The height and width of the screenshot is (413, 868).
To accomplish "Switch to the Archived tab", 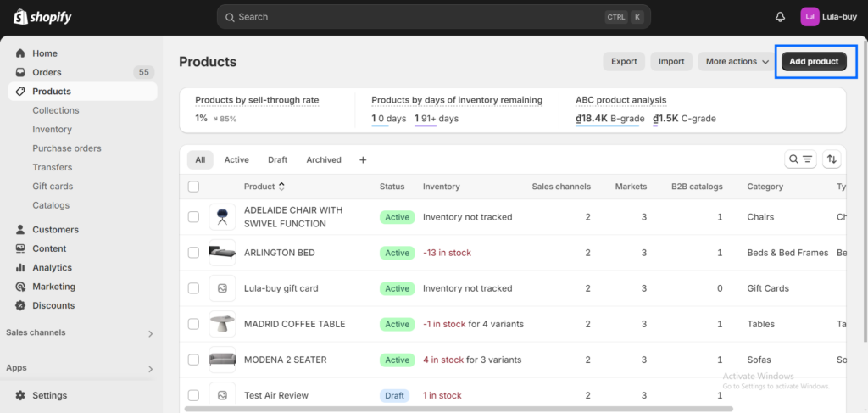I will [x=324, y=160].
